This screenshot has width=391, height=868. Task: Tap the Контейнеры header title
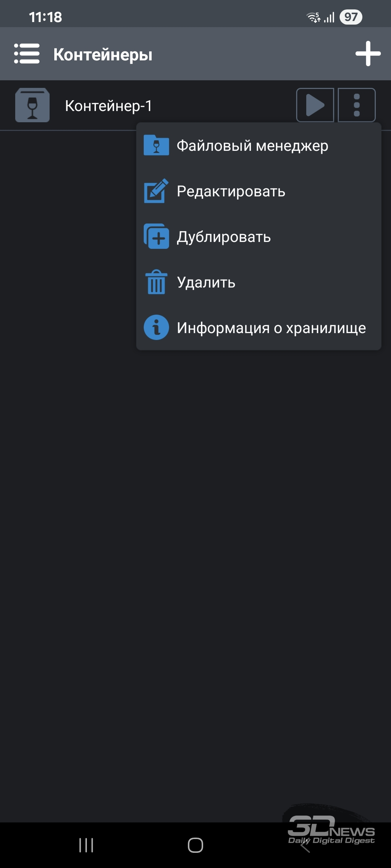103,55
